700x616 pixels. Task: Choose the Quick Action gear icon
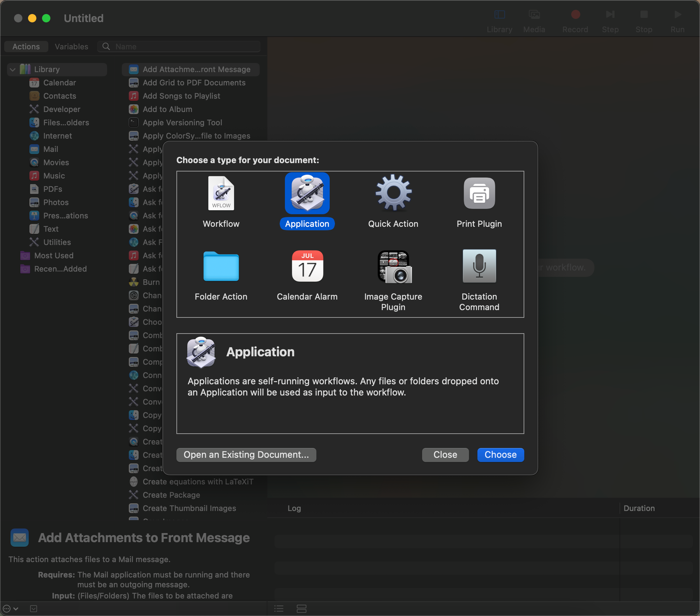393,193
